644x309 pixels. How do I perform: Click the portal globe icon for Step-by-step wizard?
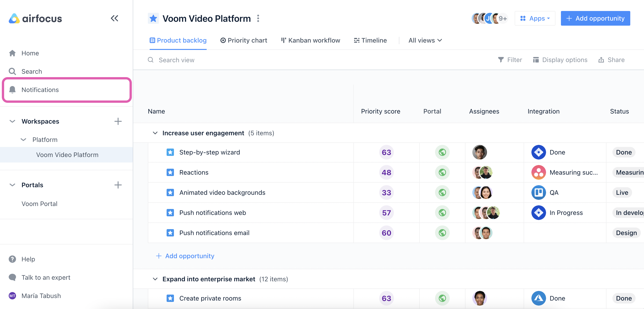click(442, 152)
